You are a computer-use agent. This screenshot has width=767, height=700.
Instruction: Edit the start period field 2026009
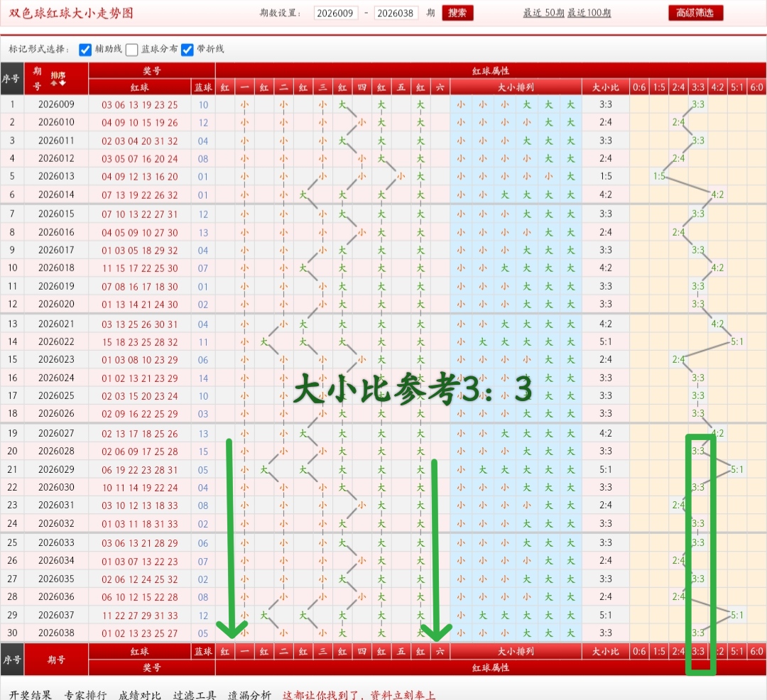335,13
